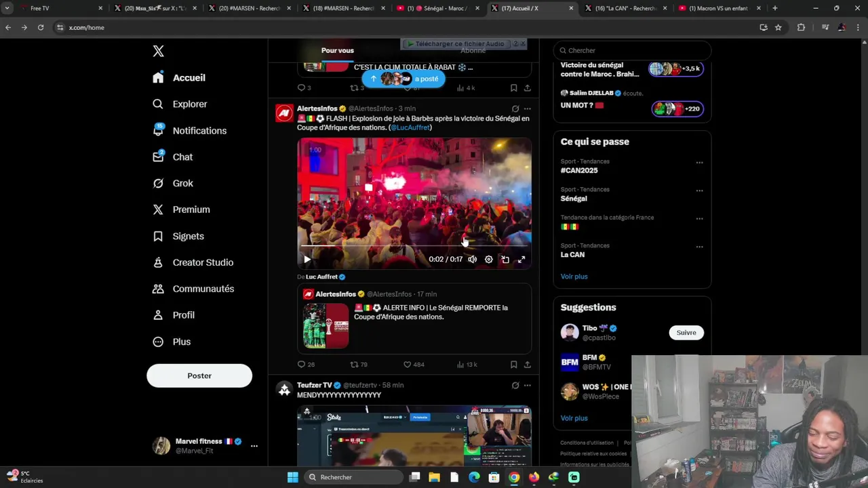The height and width of the screenshot is (488, 868).
Task: Open options for #CAN2025 trend
Action: (x=699, y=163)
